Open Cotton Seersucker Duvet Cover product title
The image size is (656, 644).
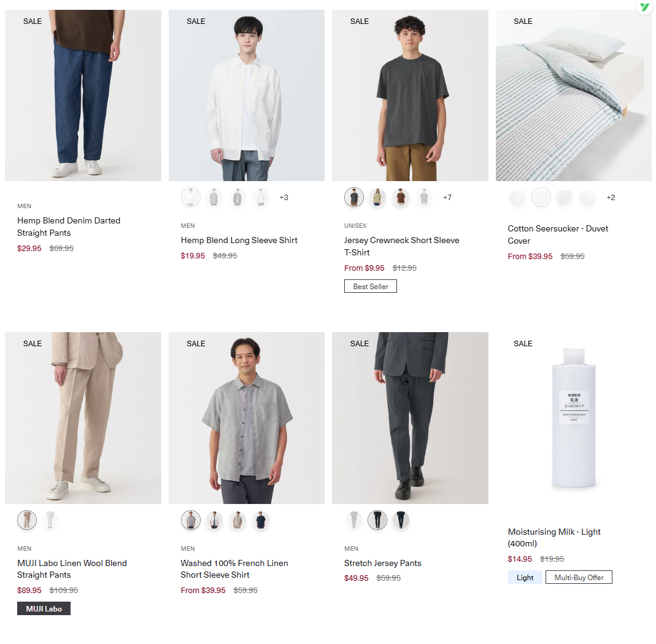pos(558,235)
